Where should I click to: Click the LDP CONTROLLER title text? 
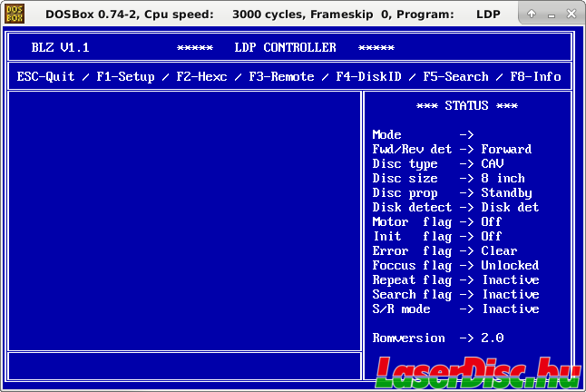click(x=285, y=47)
